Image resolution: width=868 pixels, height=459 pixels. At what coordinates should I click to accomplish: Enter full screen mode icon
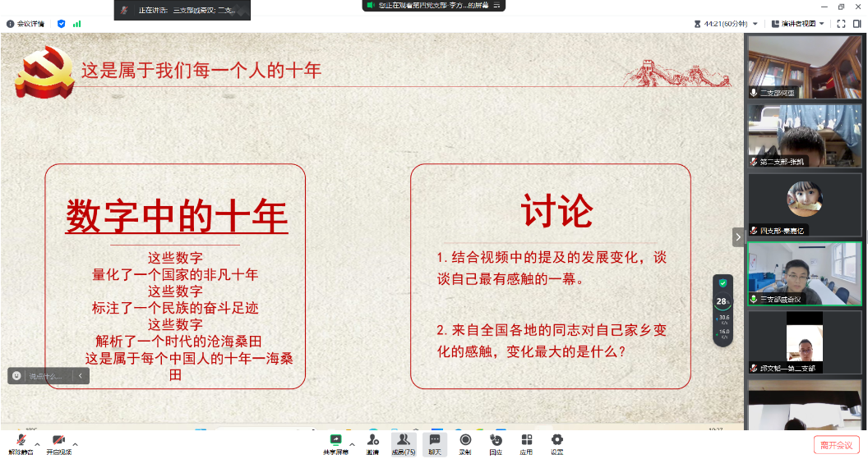click(842, 24)
